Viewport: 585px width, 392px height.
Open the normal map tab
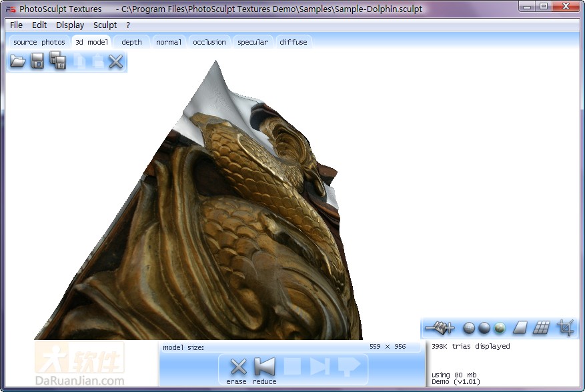[169, 42]
